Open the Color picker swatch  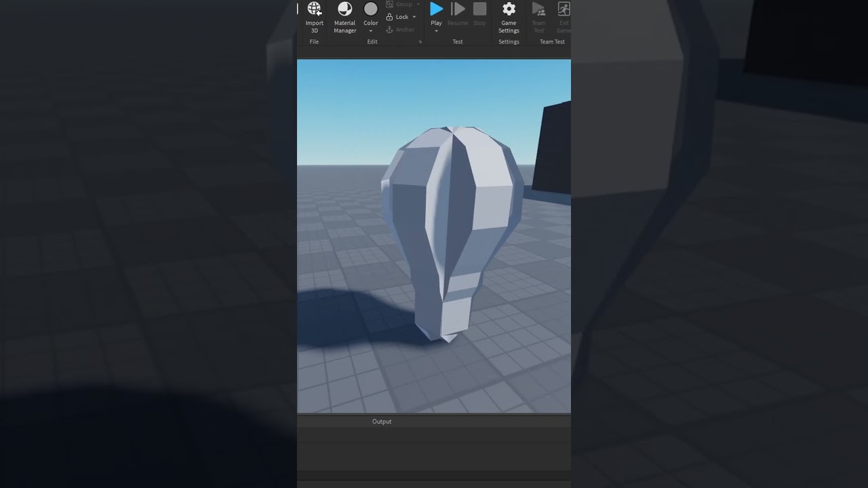click(x=371, y=9)
